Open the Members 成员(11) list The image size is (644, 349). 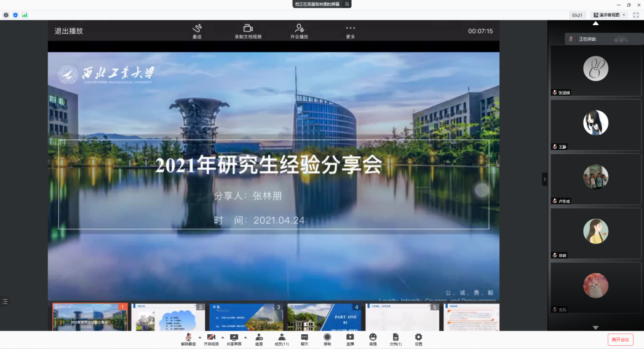click(x=282, y=340)
